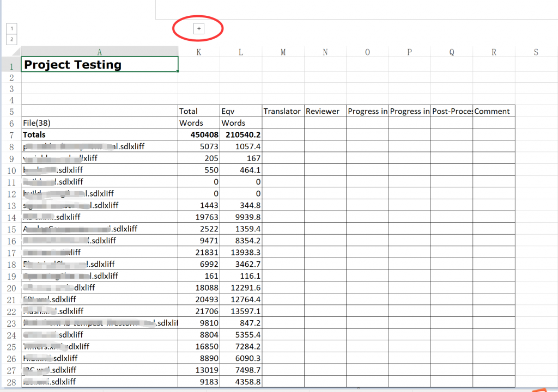Click the Post-Proces header cell
This screenshot has height=392, width=558.
tap(452, 111)
